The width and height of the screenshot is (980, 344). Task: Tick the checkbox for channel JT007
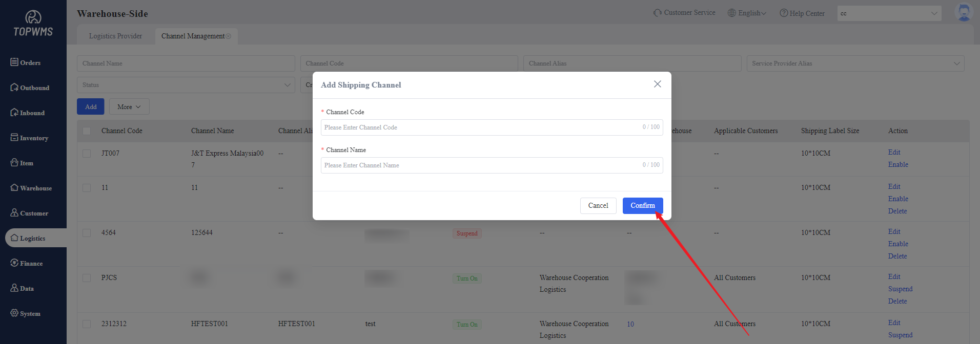click(87, 154)
